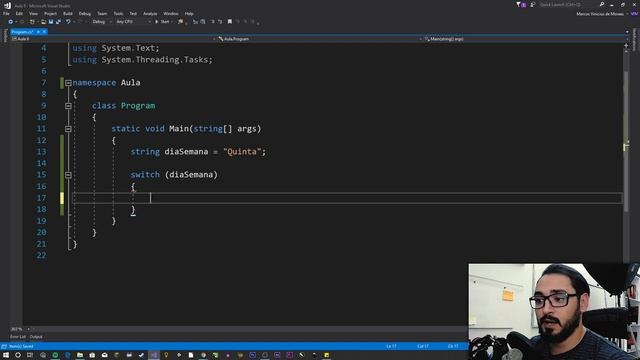Open the View menu
Image resolution: width=640 pixels, height=360 pixels.
(x=33, y=13)
